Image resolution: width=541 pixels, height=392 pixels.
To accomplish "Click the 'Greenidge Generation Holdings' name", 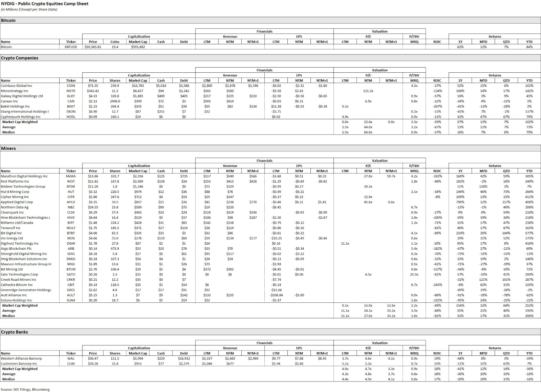I will pos(26,290).
